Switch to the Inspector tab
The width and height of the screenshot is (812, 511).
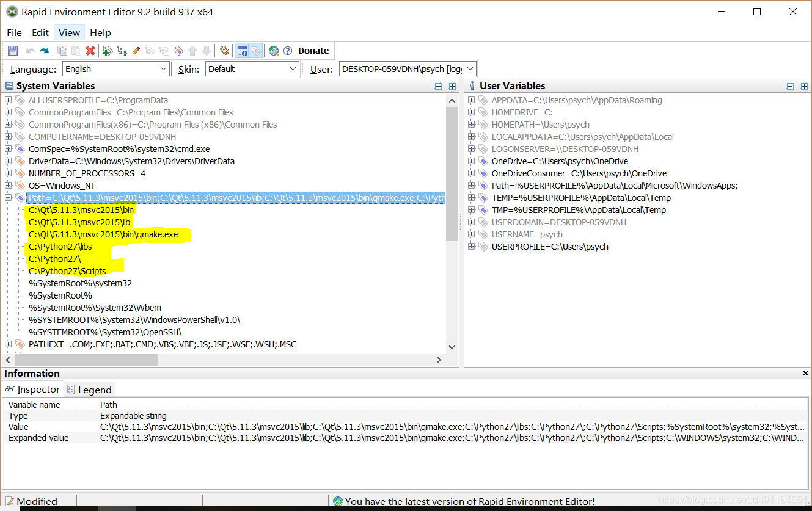click(x=33, y=389)
